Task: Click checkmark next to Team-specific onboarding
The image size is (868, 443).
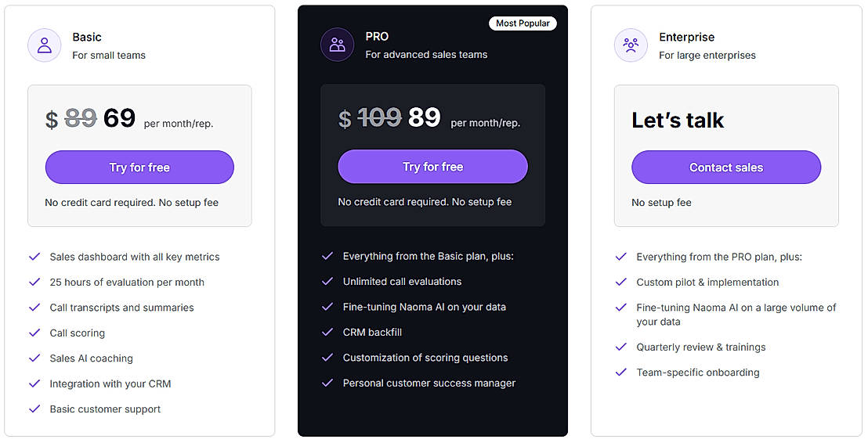Action: [621, 373]
